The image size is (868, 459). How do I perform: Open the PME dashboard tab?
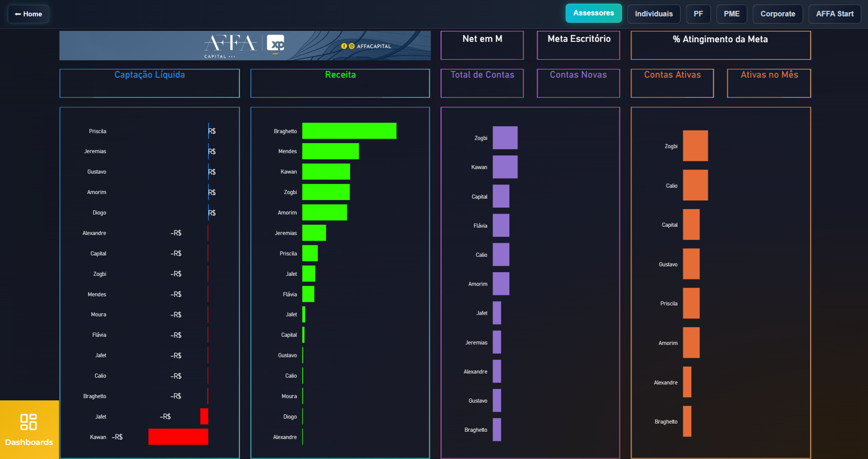[x=731, y=14]
